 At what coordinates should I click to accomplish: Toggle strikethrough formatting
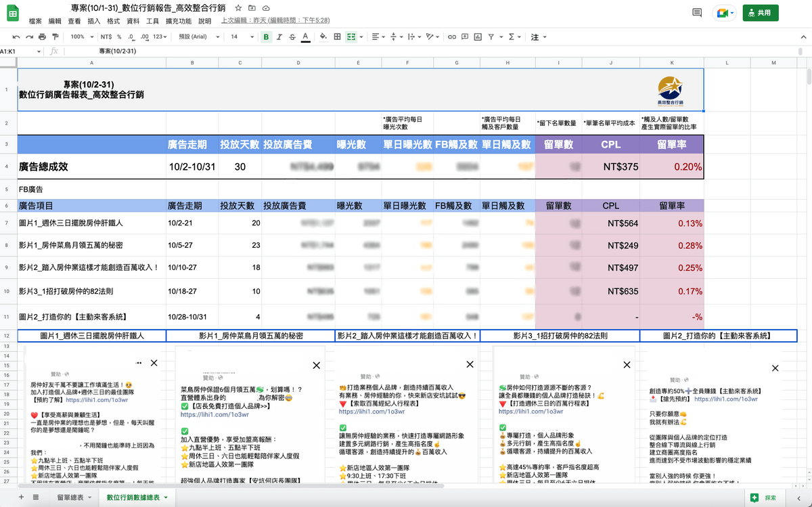point(292,37)
